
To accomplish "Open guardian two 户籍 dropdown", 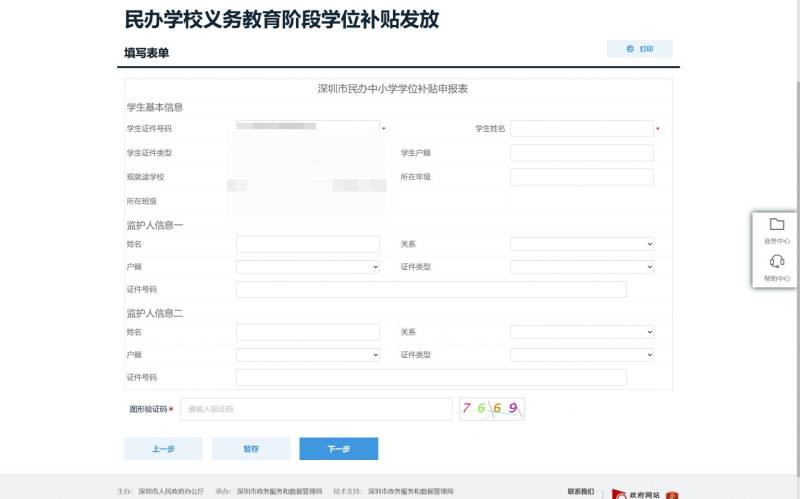I will [307, 355].
